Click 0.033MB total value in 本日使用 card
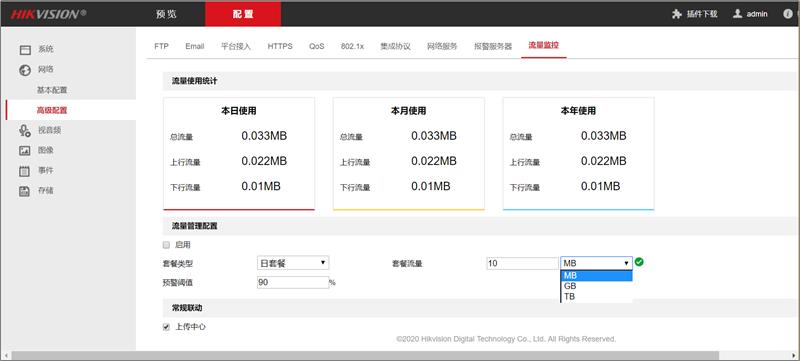The width and height of the screenshot is (800, 361). 264,136
